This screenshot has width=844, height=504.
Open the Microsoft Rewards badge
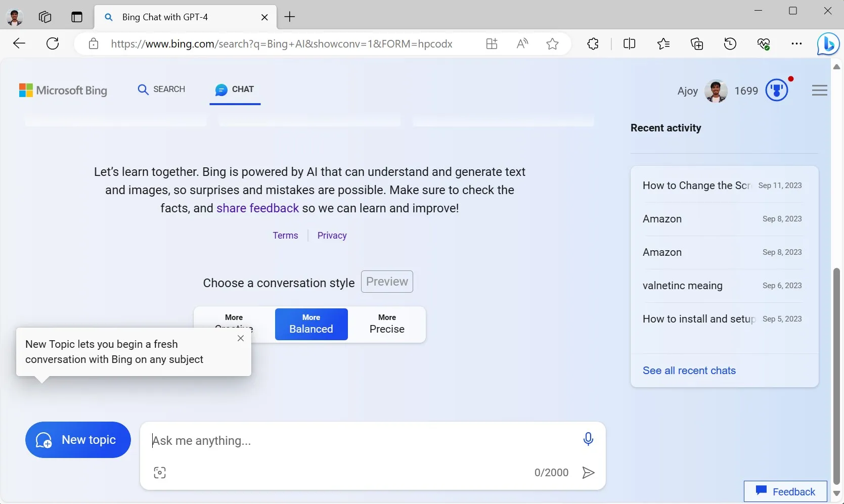777,90
